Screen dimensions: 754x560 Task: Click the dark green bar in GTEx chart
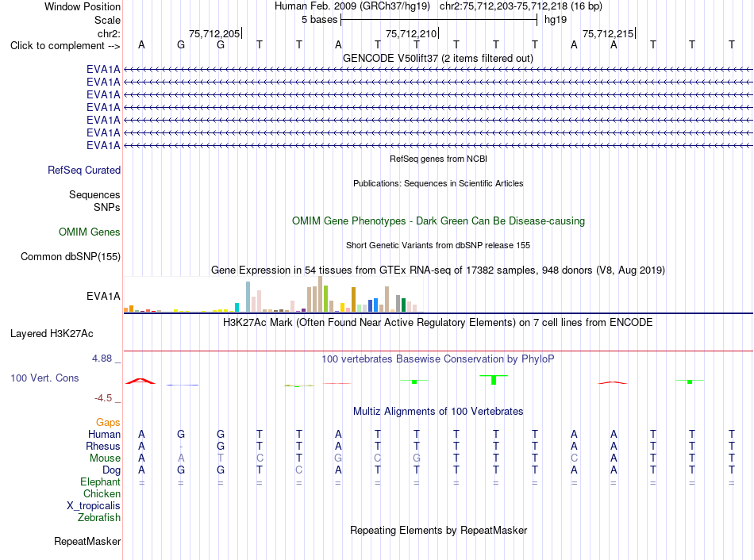(x=404, y=305)
